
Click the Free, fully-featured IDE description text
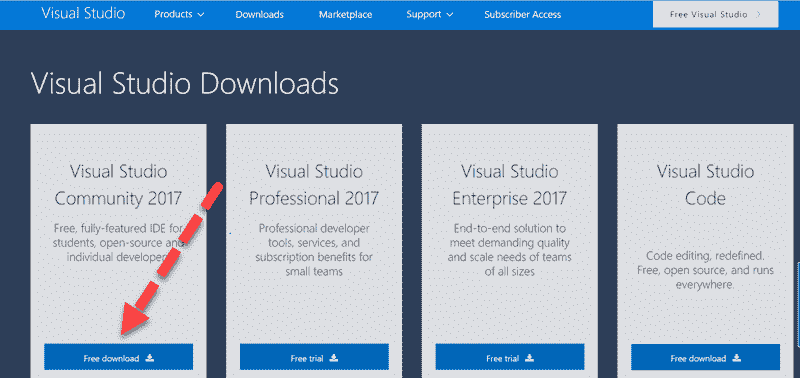[x=117, y=242]
